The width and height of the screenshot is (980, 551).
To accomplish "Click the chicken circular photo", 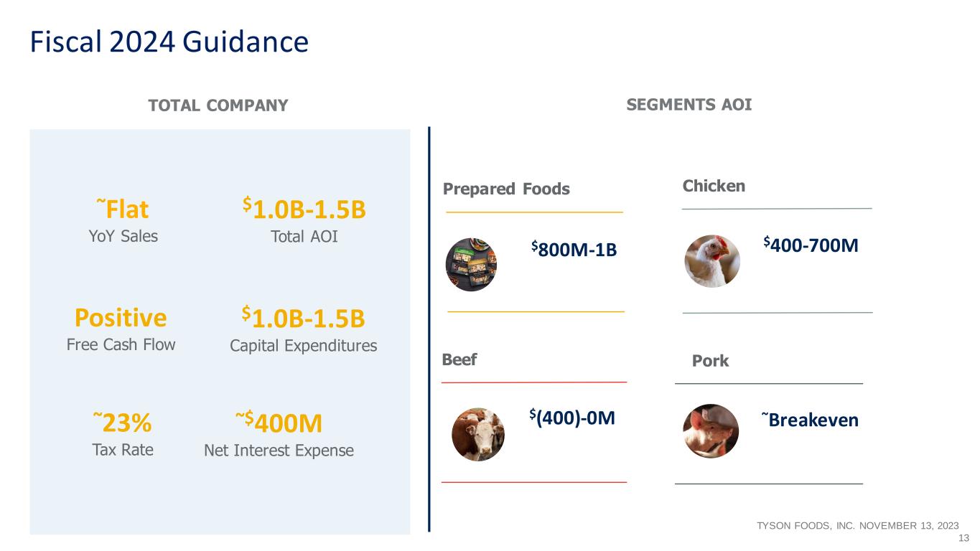I will (x=712, y=261).
